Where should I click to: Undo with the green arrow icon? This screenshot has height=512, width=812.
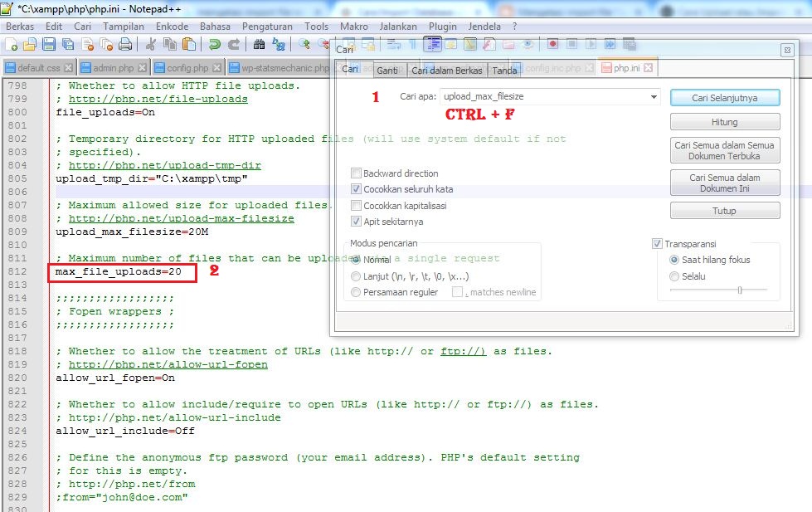tap(214, 45)
